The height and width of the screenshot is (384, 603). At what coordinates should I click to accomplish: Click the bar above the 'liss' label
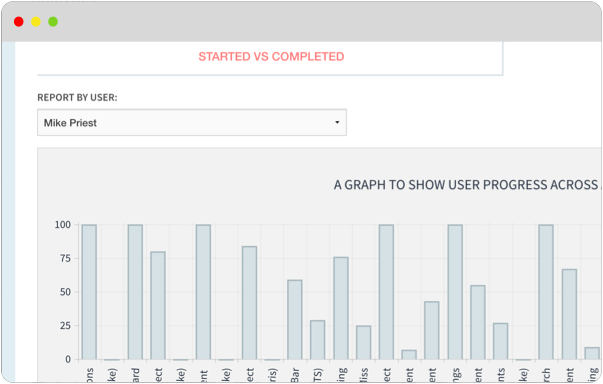coord(363,343)
